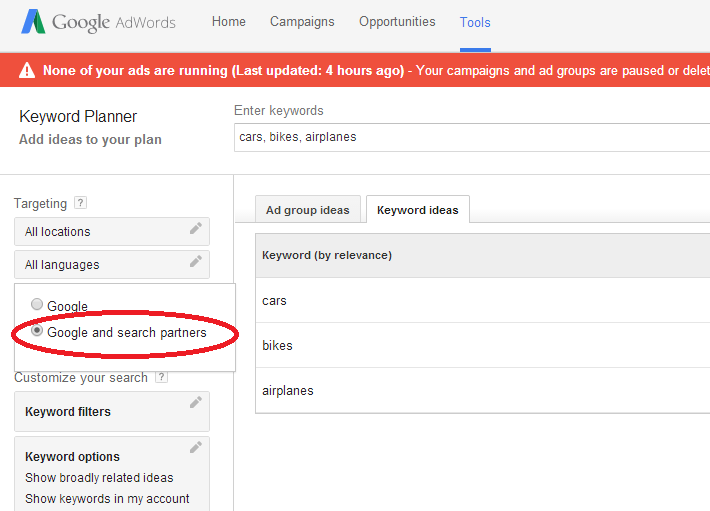This screenshot has height=511, width=710.
Task: Click pencil icon next to All locations
Action: [196, 229]
